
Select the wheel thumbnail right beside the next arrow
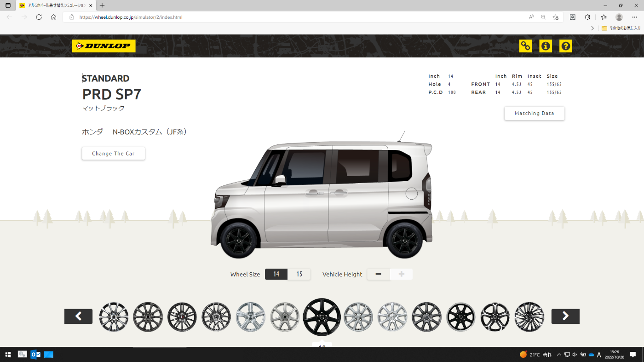click(529, 316)
